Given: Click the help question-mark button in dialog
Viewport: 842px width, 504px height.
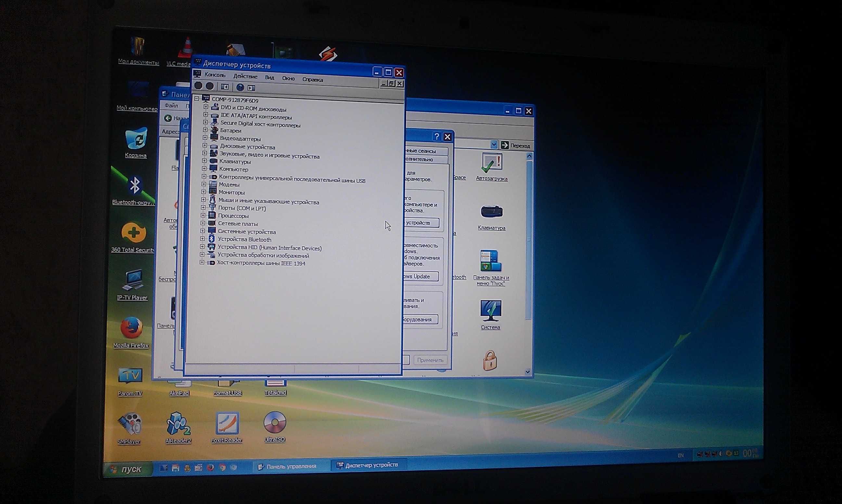Looking at the screenshot, I should click(x=437, y=136).
